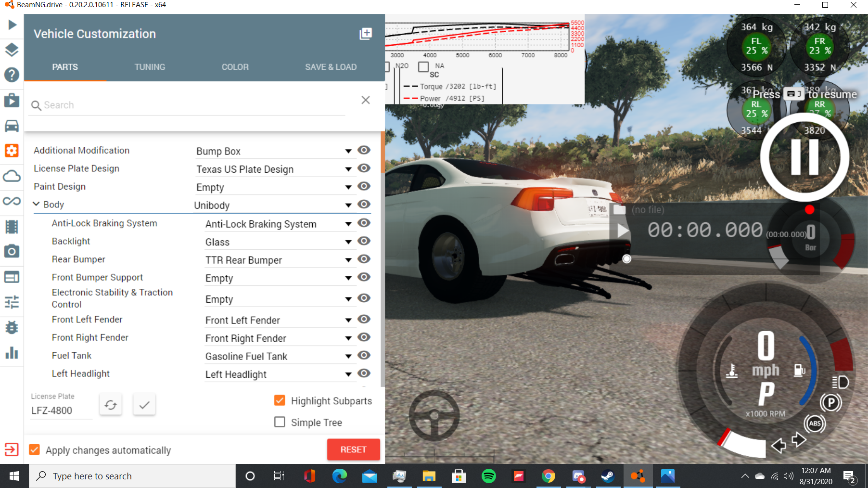Click the exit icon at sidebar bottom
Image resolution: width=868 pixels, height=488 pixels.
tap(12, 449)
